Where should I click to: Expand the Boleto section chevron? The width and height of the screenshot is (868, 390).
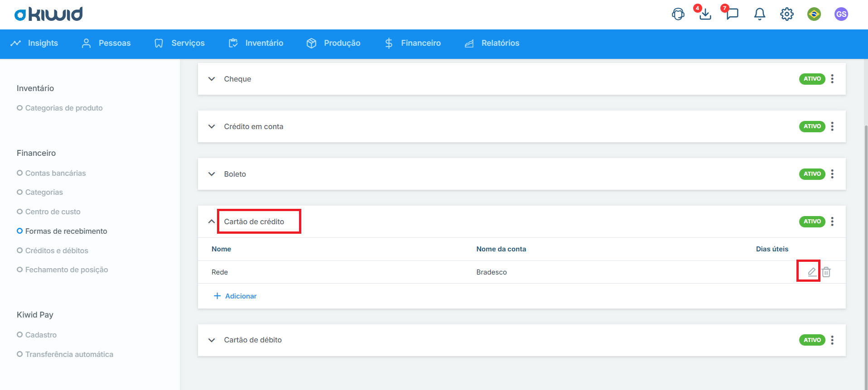click(x=212, y=174)
